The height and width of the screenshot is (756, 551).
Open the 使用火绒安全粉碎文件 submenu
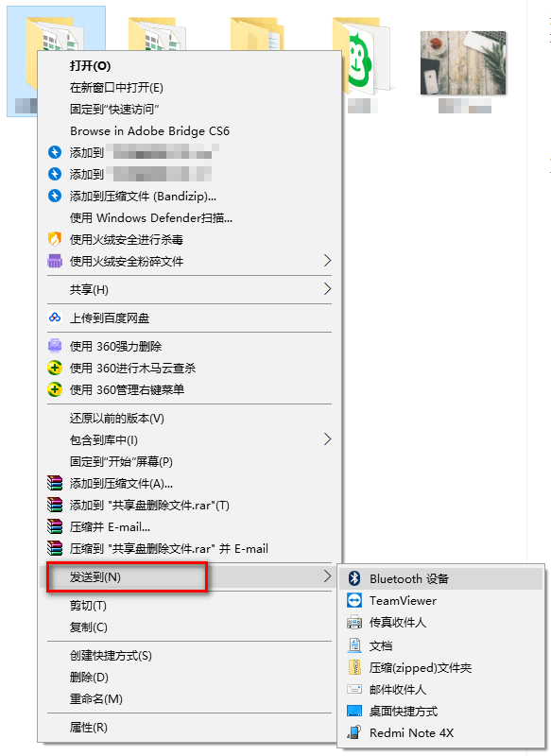(x=142, y=261)
